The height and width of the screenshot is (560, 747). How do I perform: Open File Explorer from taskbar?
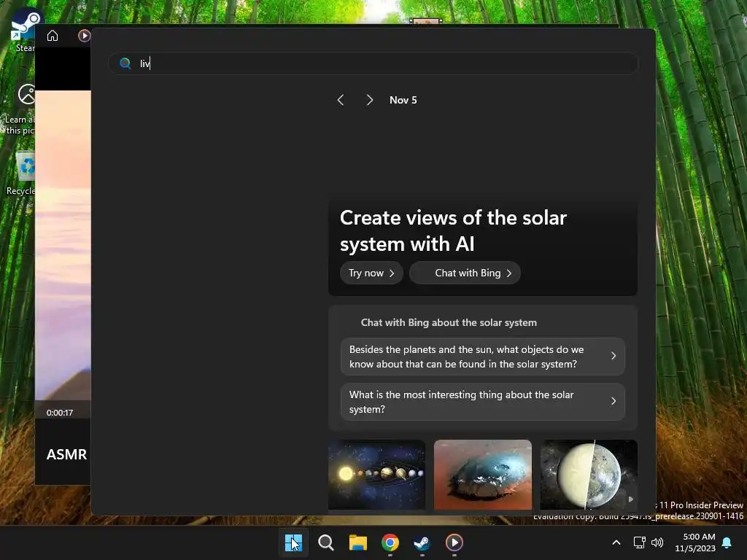(357, 542)
